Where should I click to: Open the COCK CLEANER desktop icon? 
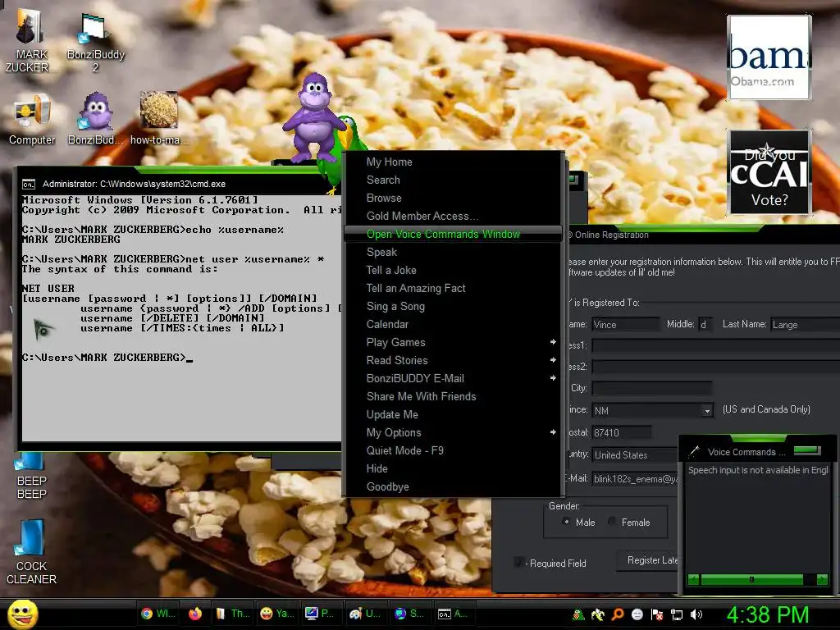click(31, 552)
